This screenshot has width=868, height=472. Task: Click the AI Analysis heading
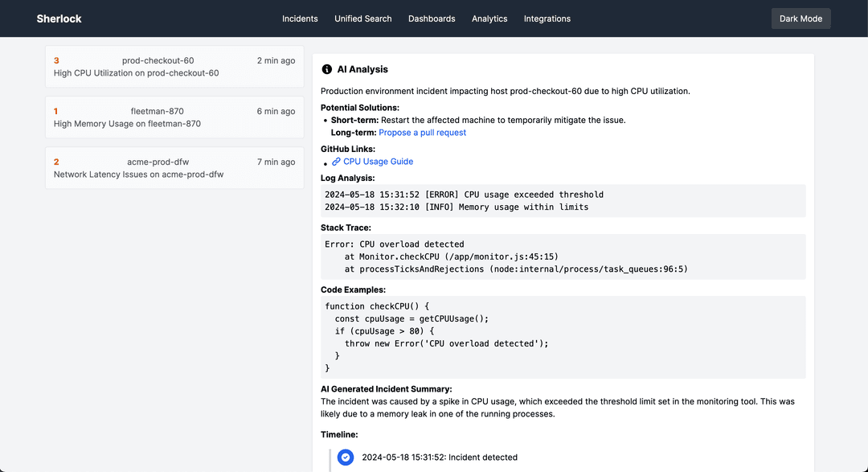362,69
